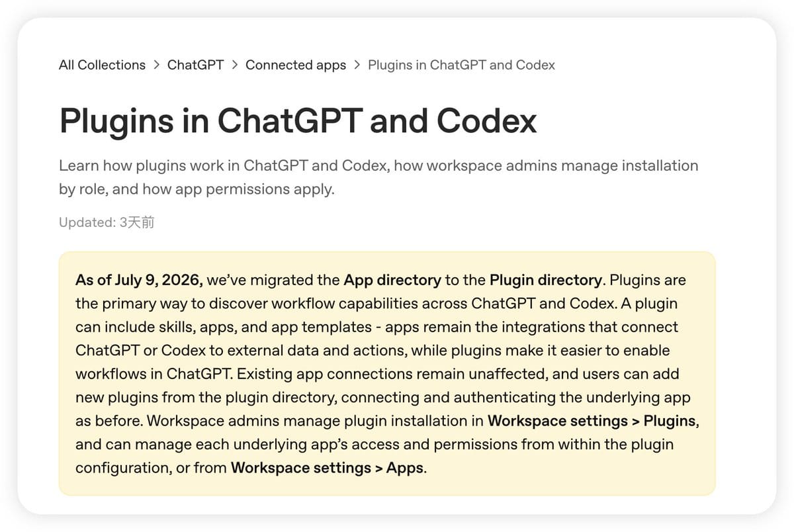Click the subtitle beginning 'Learn how plugins work'
Screen dimensions: 794x532
click(378, 177)
